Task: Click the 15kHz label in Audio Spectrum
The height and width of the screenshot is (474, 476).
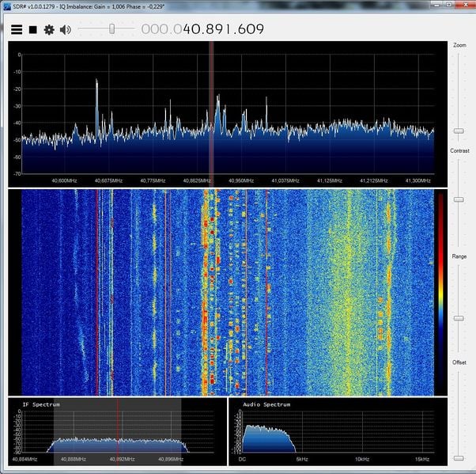Action: coord(422,459)
